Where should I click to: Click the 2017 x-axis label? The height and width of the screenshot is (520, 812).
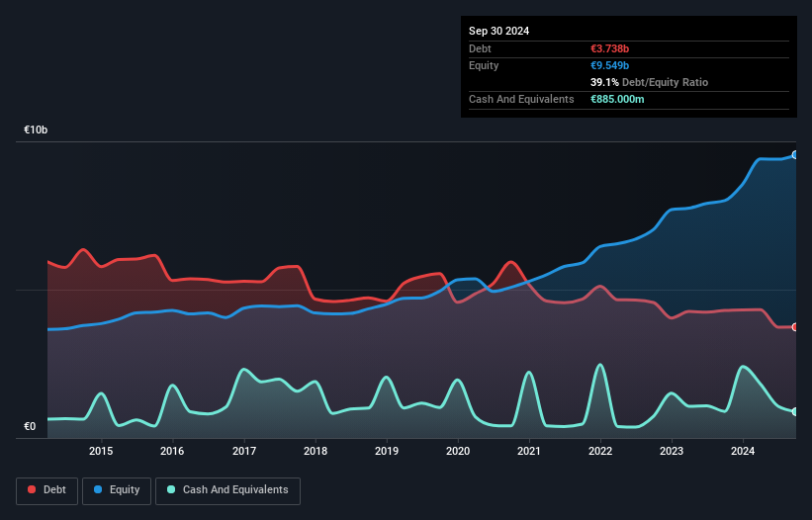(244, 451)
